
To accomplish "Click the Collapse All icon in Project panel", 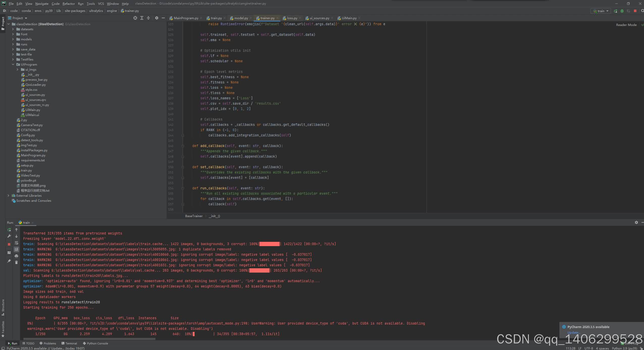I will point(148,18).
